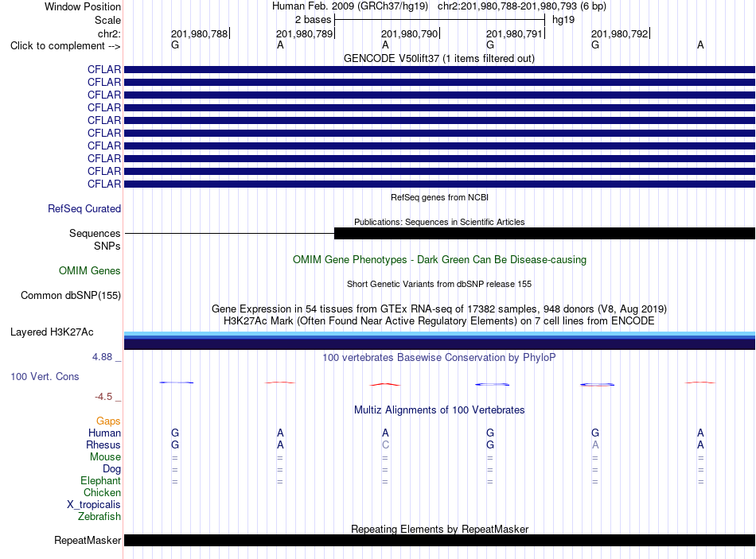Click the orange 'Gaps' label
Image resolution: width=756 pixels, height=559 pixels.
108,421
